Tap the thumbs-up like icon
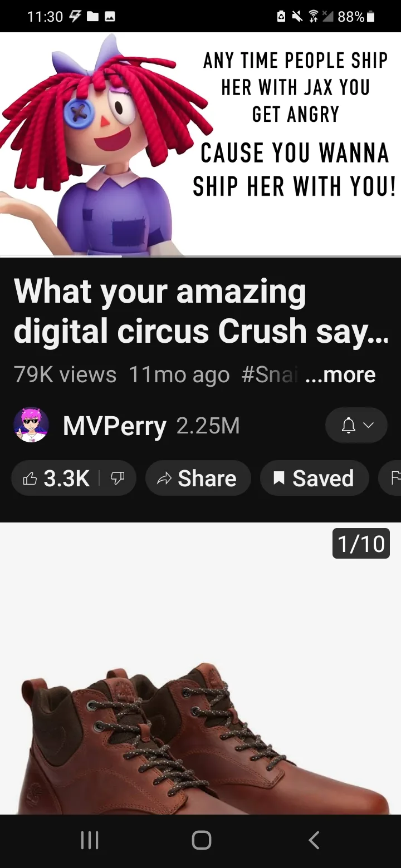401x868 pixels. [x=30, y=478]
